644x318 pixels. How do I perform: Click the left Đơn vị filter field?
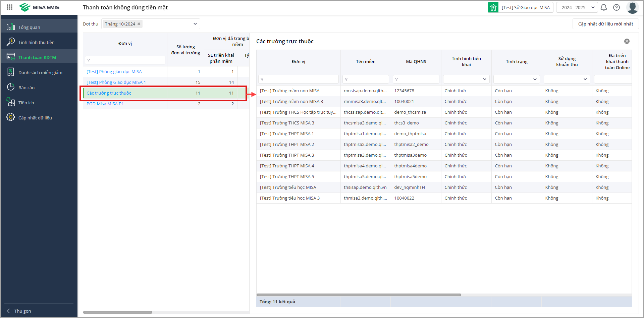point(125,60)
